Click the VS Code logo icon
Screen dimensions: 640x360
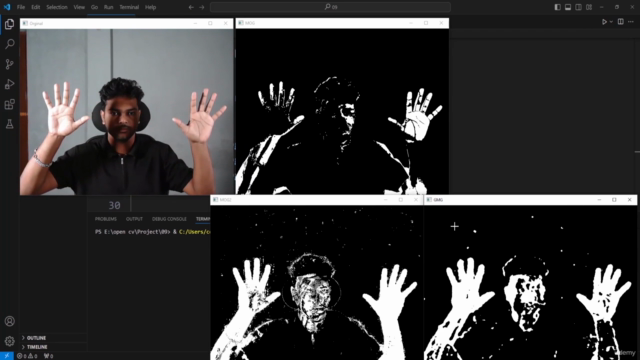coord(7,7)
